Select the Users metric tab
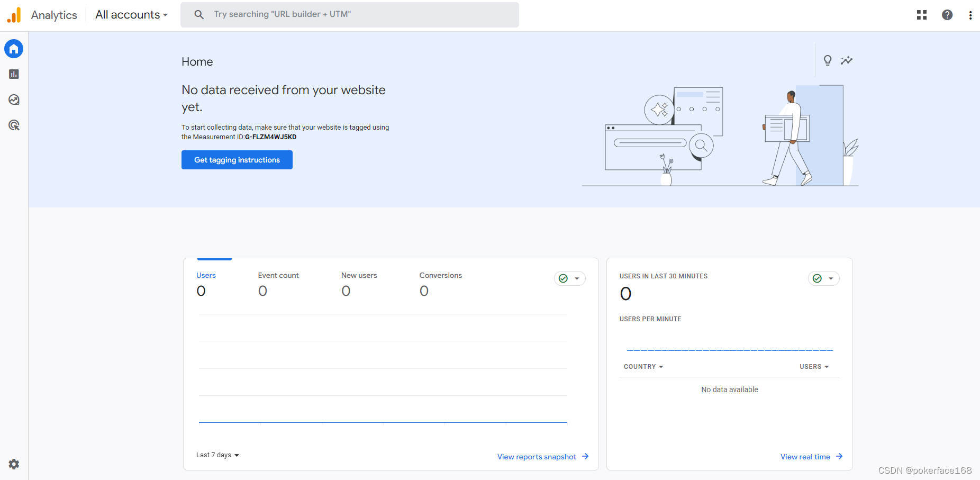Screen dimensions: 980x480 click(x=206, y=284)
